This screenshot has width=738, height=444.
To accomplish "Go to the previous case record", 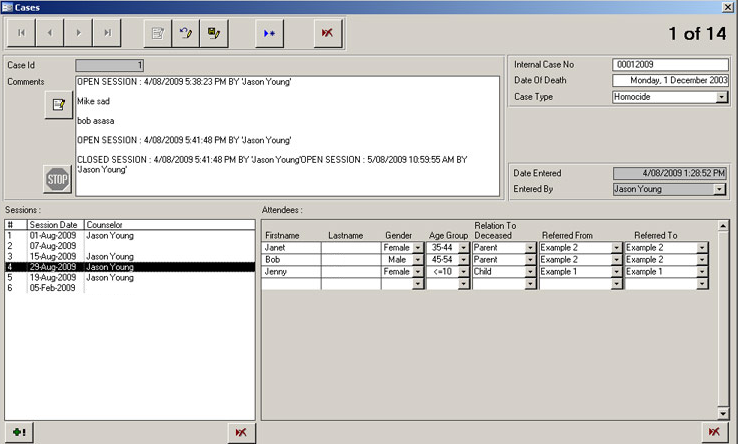I will click(50, 33).
